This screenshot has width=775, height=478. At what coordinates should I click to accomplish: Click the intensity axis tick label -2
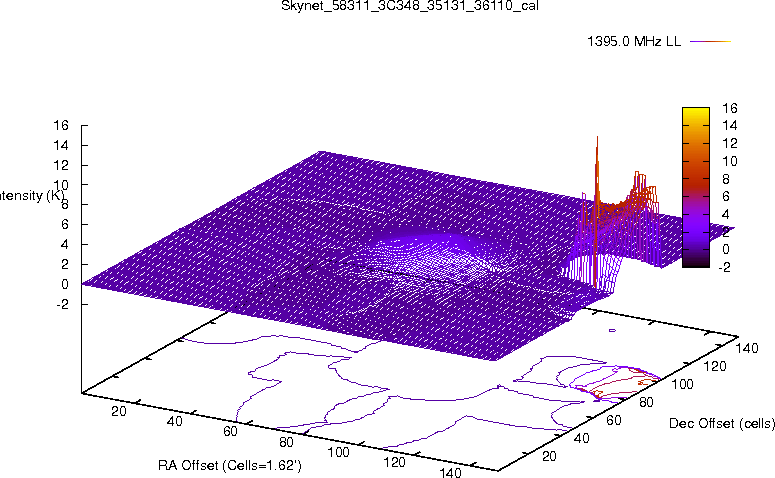click(63, 304)
